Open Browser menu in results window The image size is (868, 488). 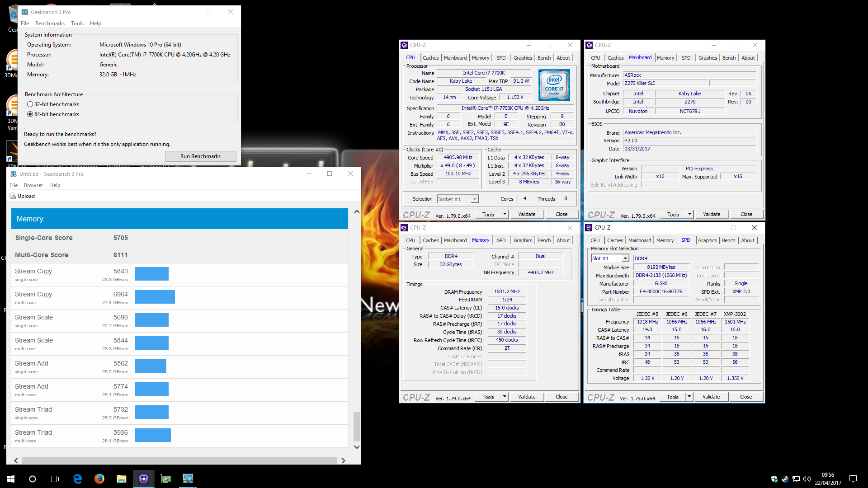(x=33, y=185)
